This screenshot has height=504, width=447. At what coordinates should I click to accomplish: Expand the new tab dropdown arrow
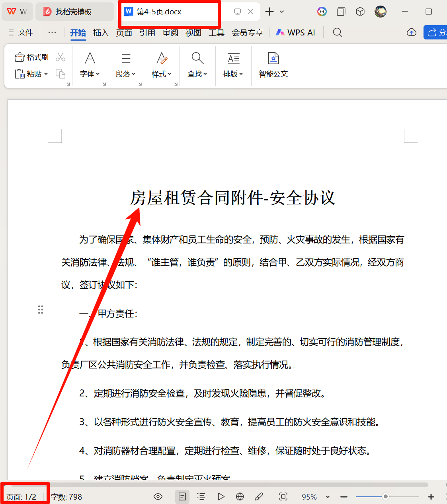click(x=282, y=12)
